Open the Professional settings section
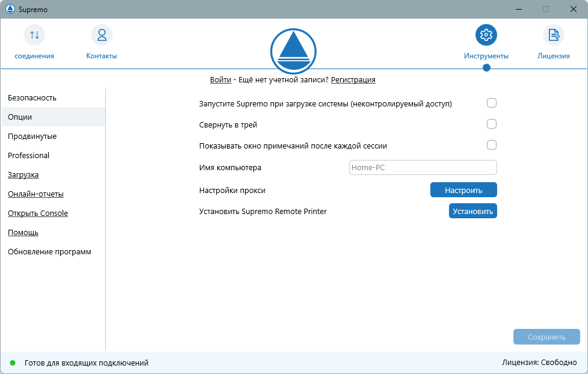This screenshot has width=588, height=374. (x=53, y=156)
